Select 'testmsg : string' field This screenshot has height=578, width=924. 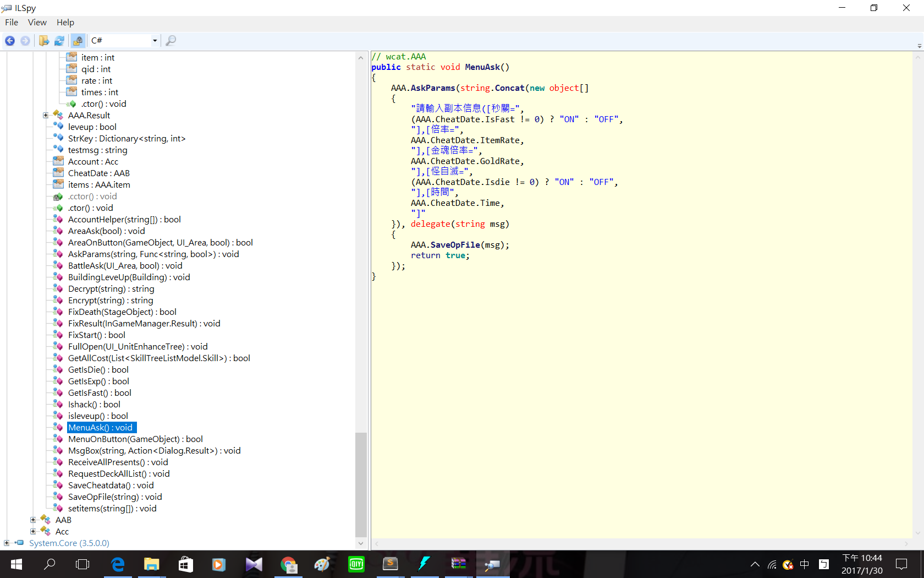coord(97,150)
